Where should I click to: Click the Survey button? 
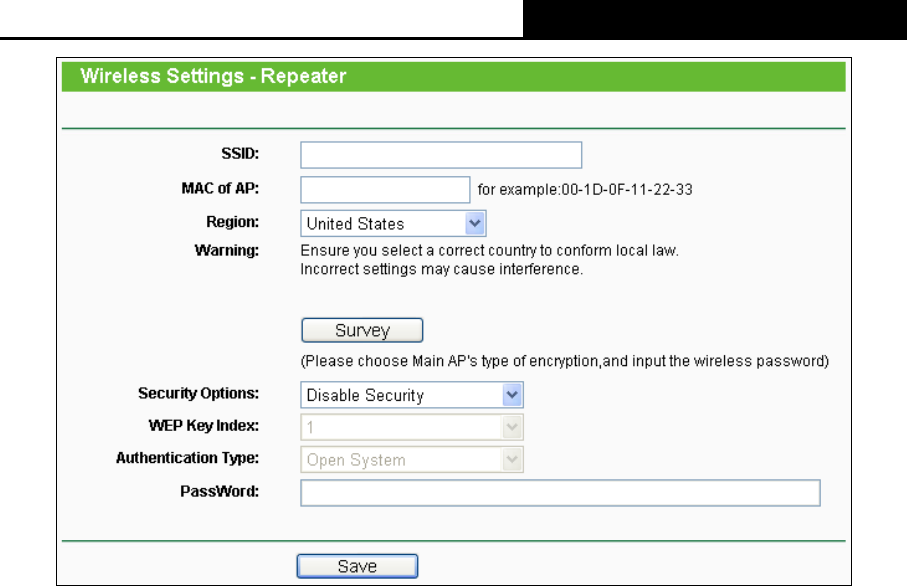(362, 330)
